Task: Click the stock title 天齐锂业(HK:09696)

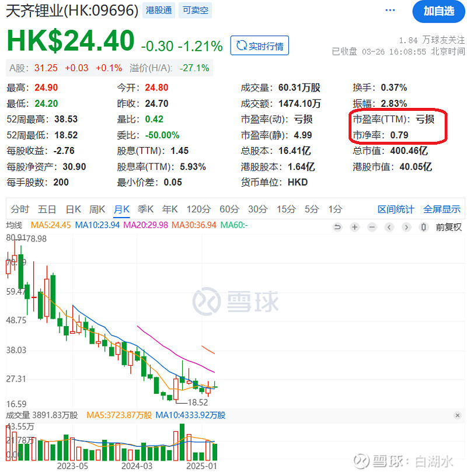Action: tap(72, 10)
